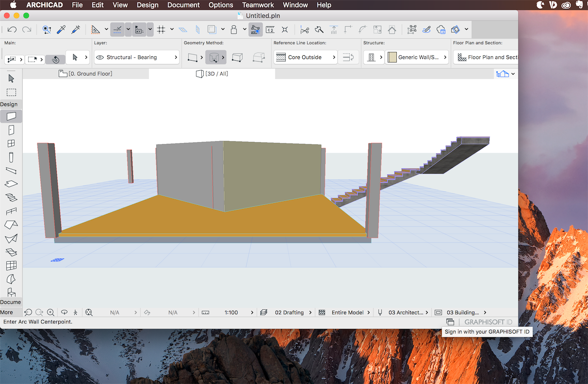This screenshot has height=384, width=588.
Task: Click the Fit in Window zoom button
Action: 89,313
